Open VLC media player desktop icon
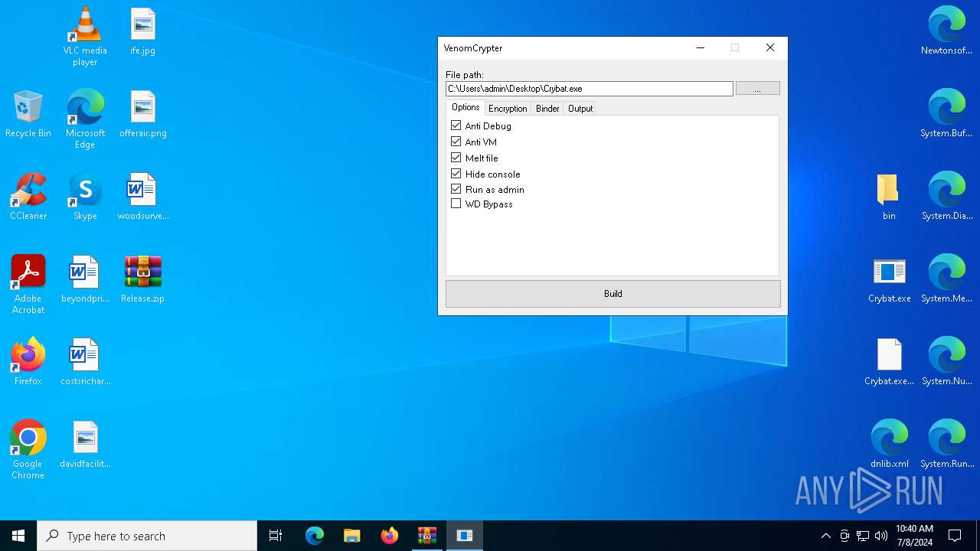Image resolution: width=980 pixels, height=551 pixels. pyautogui.click(x=85, y=36)
